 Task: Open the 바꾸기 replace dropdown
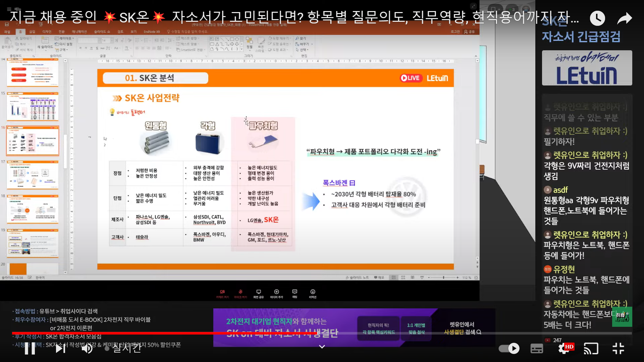point(304,44)
